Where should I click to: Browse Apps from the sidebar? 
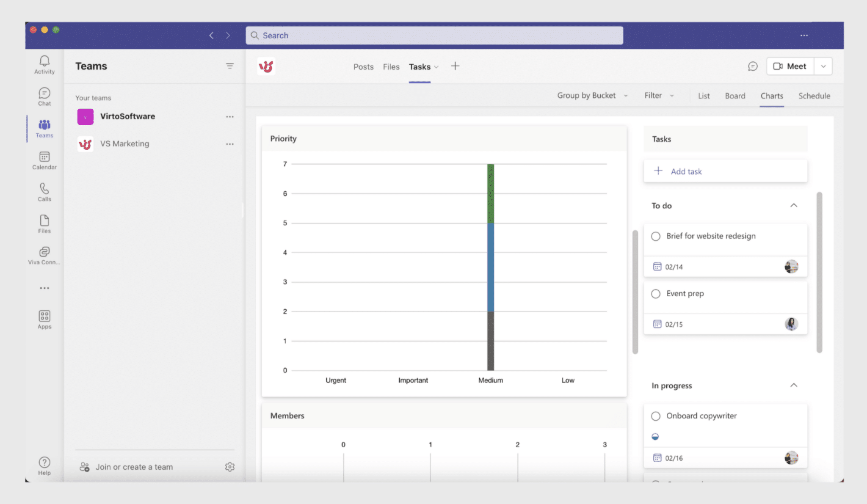coord(44,318)
